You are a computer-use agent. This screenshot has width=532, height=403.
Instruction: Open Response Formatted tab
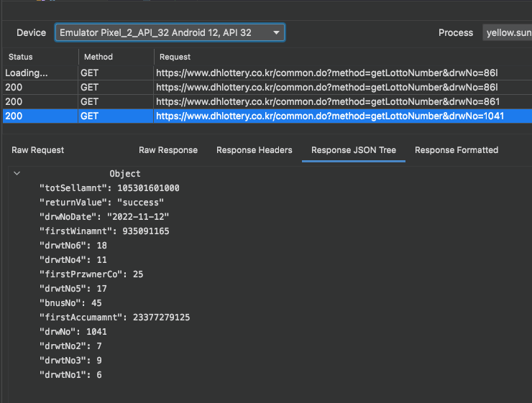(457, 150)
